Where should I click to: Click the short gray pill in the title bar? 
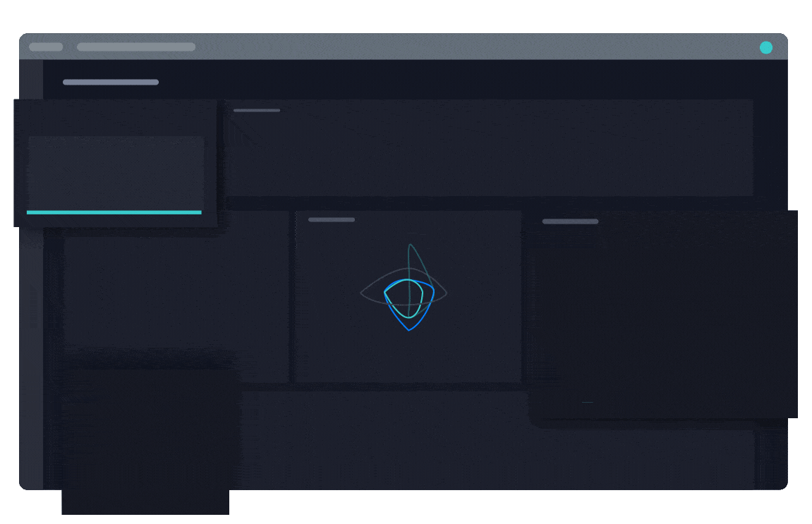(x=46, y=47)
